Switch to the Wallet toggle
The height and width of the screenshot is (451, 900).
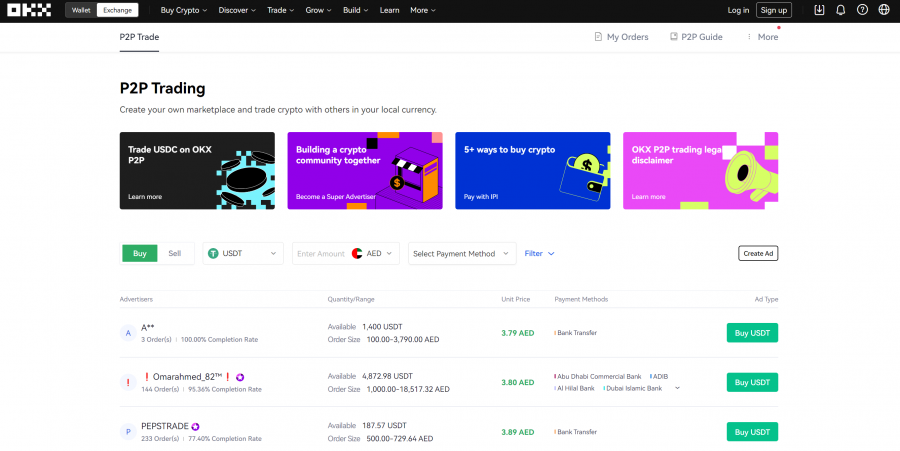tap(81, 10)
